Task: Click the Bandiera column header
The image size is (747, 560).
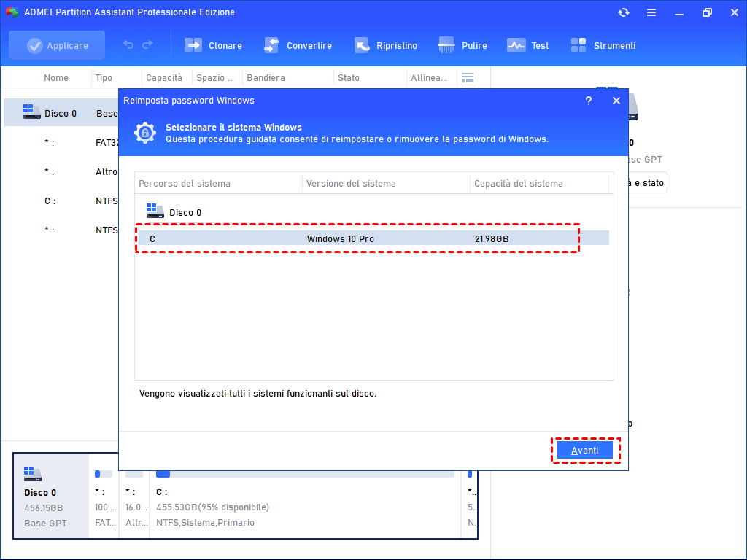Action: tap(266, 77)
